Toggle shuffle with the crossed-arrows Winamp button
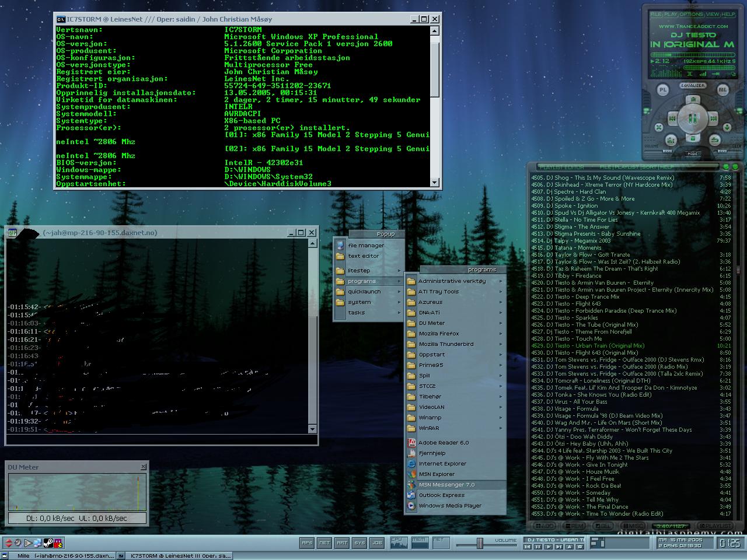Image resolution: width=747 pixels, height=560 pixels. tap(659, 127)
